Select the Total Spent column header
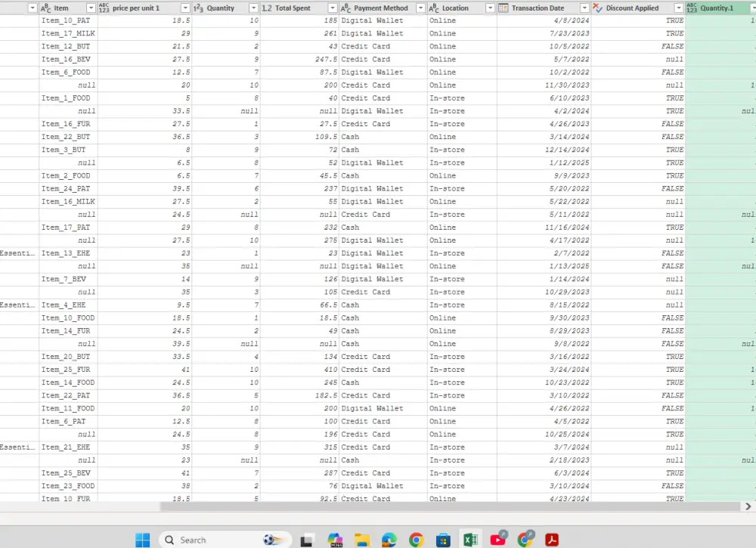This screenshot has height=548, width=756. coord(299,8)
